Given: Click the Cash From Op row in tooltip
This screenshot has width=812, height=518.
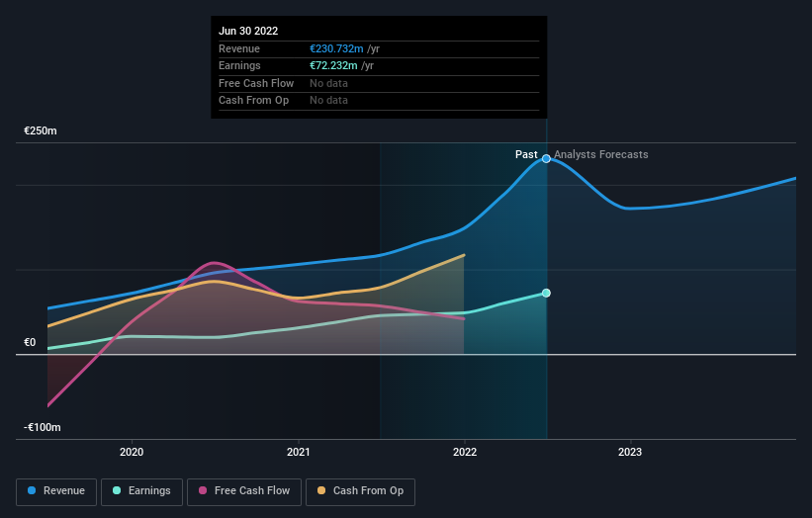Looking at the screenshot, I should (379, 101).
